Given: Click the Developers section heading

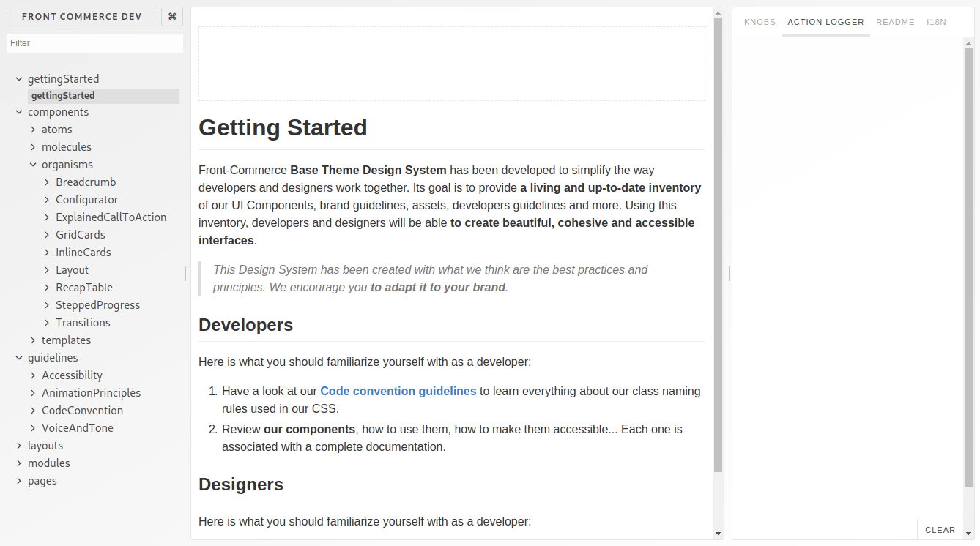Looking at the screenshot, I should pos(246,325).
